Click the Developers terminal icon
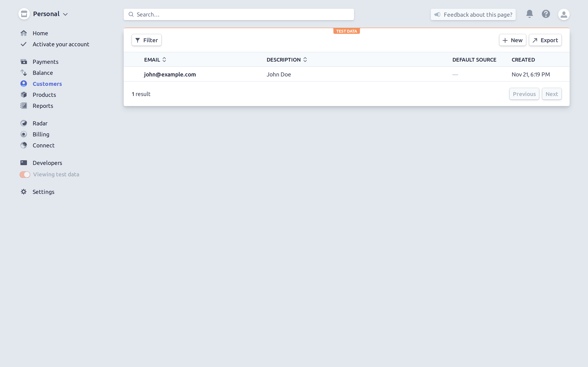This screenshot has height=367, width=588. 23,163
